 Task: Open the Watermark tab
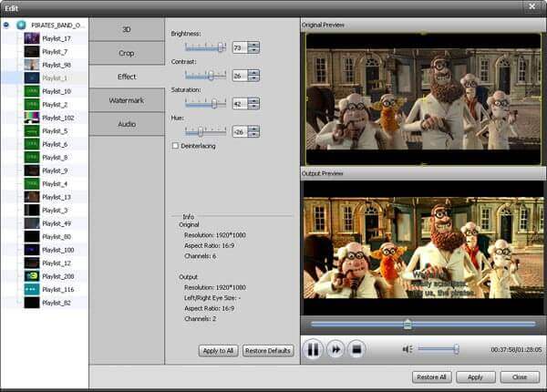[x=127, y=100]
